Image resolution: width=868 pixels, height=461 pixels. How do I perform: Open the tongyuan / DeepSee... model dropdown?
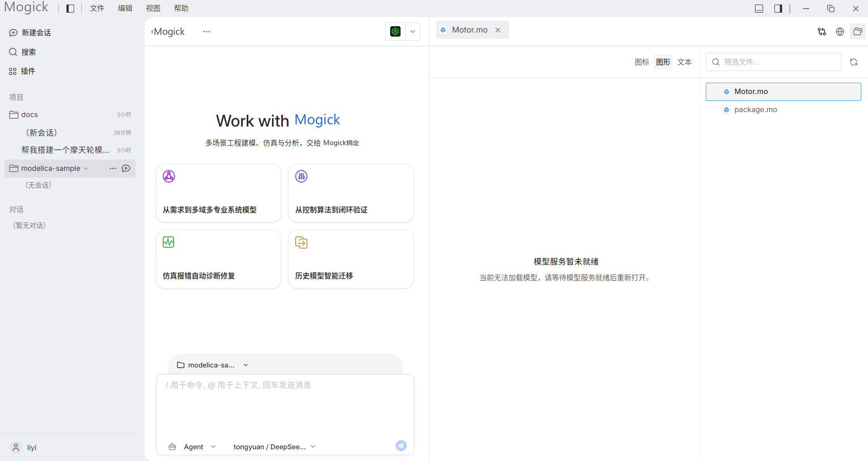click(x=274, y=447)
